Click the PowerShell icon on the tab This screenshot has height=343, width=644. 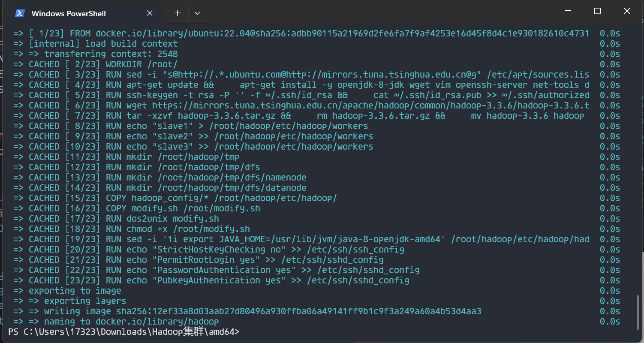20,13
